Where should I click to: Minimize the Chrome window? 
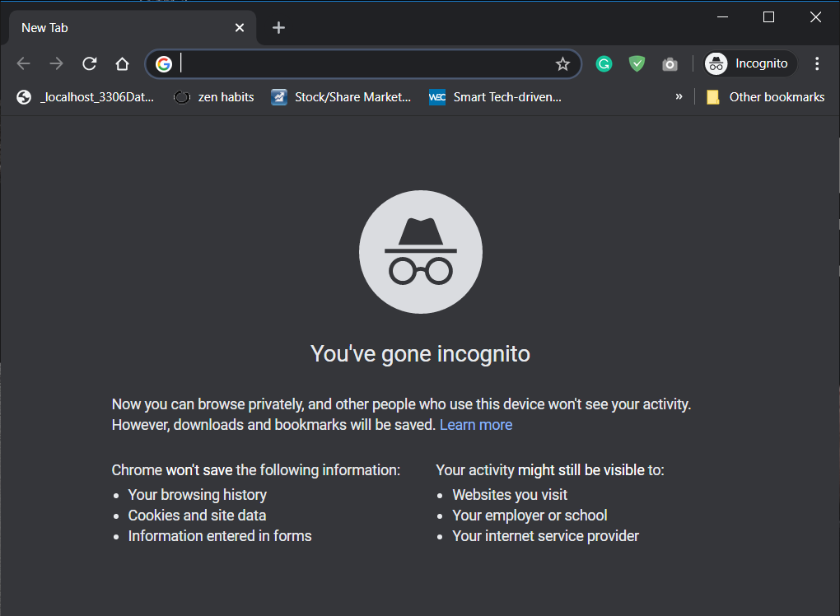[722, 17]
